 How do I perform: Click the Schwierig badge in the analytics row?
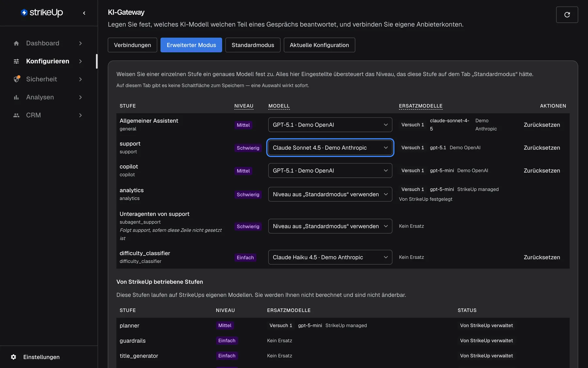tap(248, 194)
